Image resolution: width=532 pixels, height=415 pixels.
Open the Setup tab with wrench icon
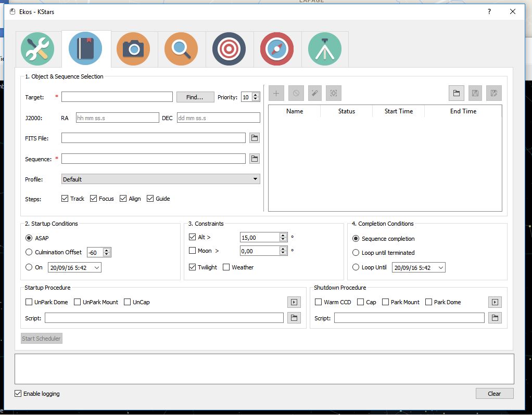tap(37, 49)
